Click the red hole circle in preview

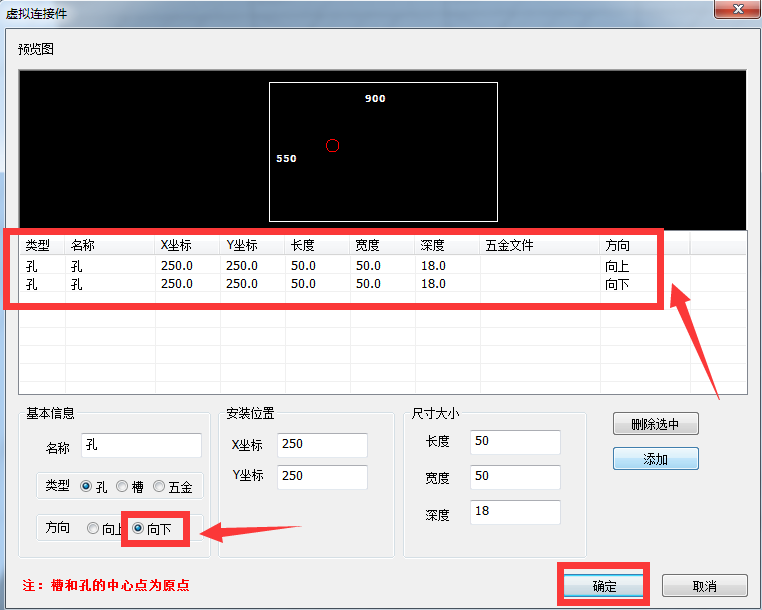332,145
